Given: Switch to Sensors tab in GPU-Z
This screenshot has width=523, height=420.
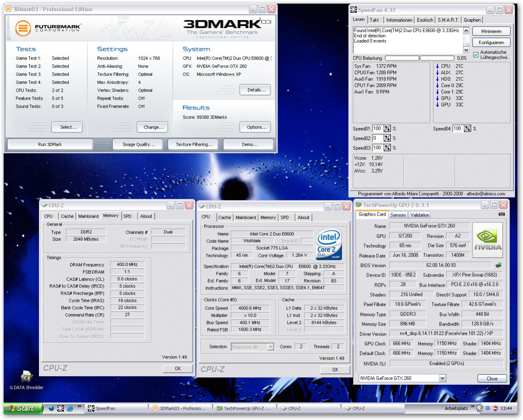Looking at the screenshot, I should pyautogui.click(x=398, y=215).
